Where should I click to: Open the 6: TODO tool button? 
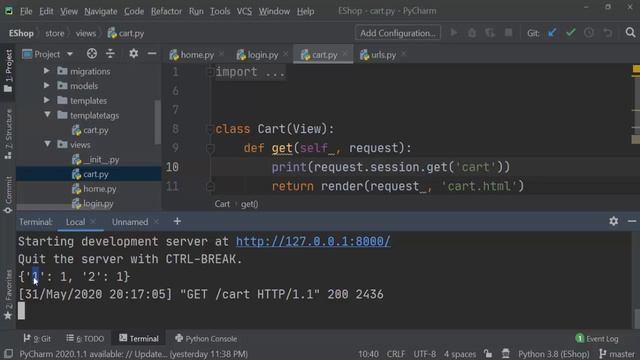coord(85,338)
